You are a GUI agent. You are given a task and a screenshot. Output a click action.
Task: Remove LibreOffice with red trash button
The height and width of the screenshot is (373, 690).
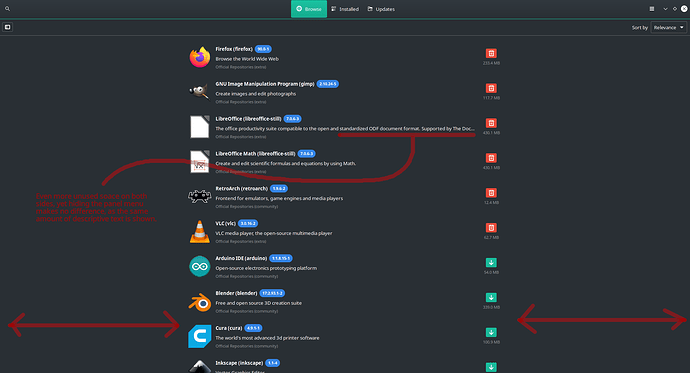click(x=491, y=123)
